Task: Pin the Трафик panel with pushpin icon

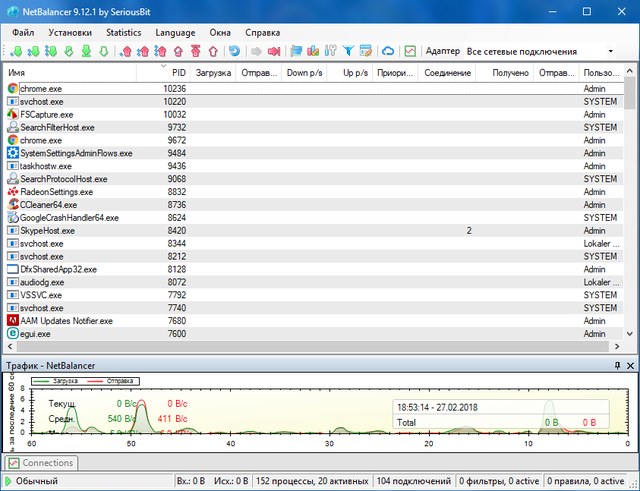Action: pos(617,365)
